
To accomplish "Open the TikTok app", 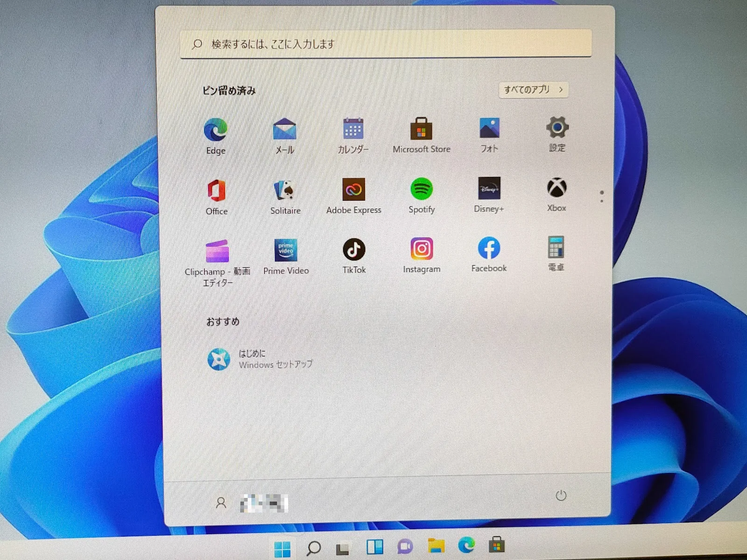I will [354, 256].
